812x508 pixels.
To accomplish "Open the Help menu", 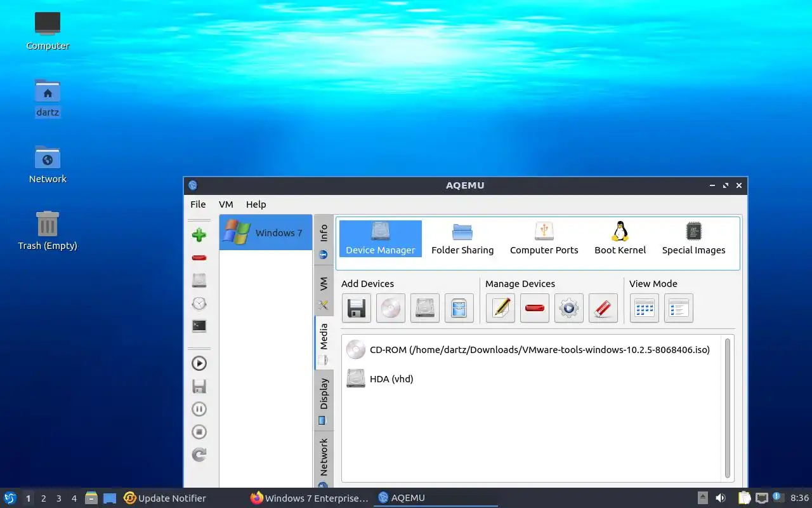I will [x=256, y=204].
